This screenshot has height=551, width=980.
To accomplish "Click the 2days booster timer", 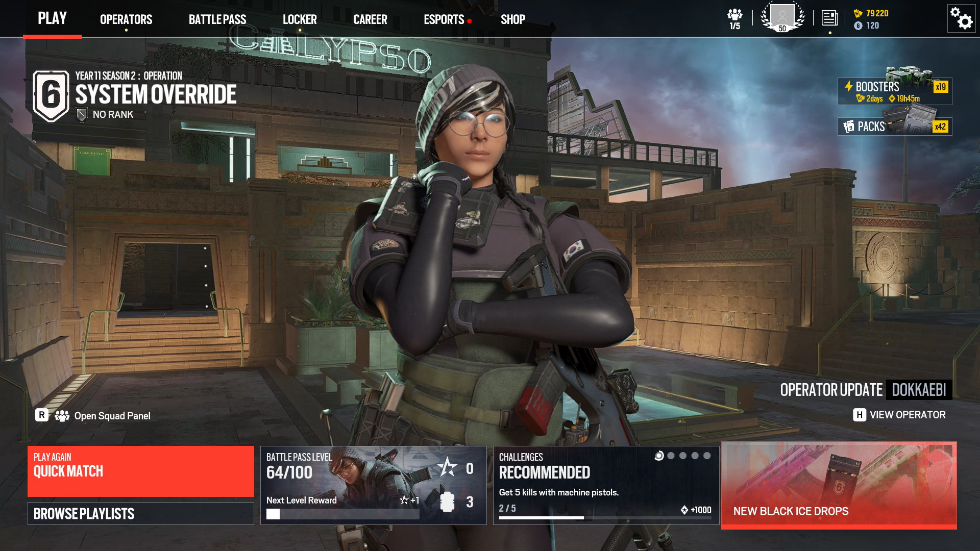I will tap(875, 98).
